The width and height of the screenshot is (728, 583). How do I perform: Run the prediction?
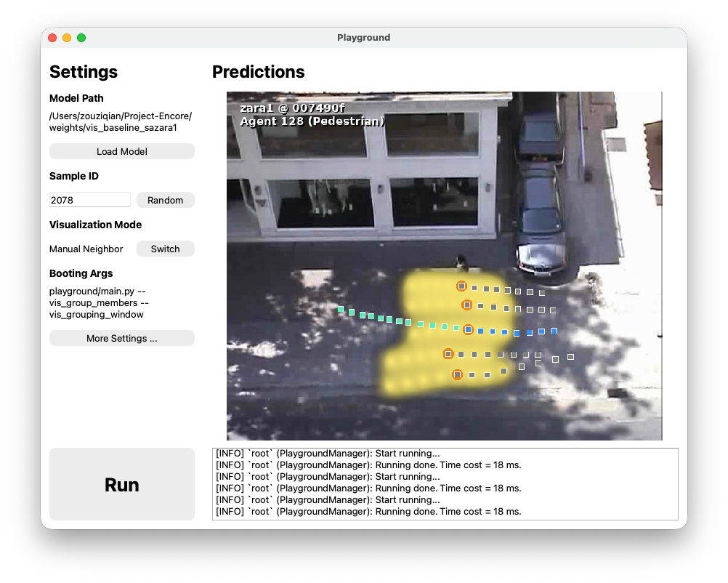(x=121, y=485)
